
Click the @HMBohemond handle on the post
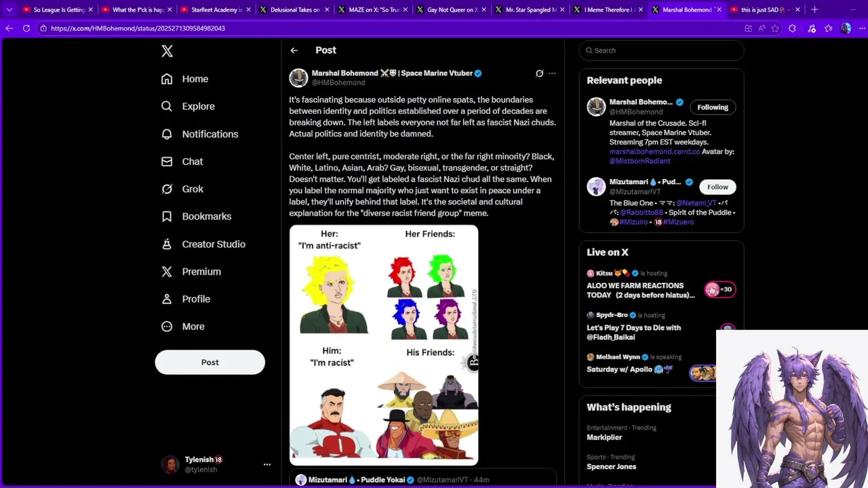click(x=338, y=83)
